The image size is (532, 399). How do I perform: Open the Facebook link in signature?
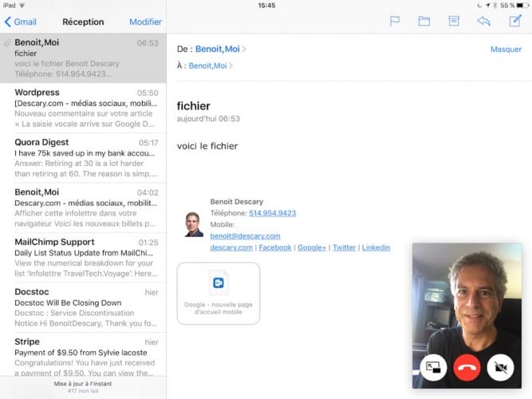coord(275,247)
